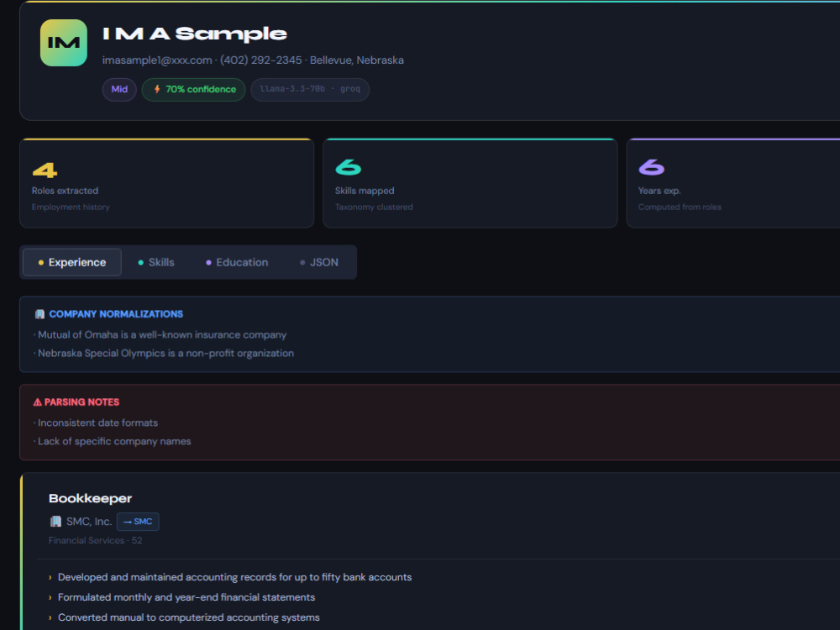The height and width of the screenshot is (630, 840).
Task: Click the contact line with imasample1@xxx.com
Action: tap(253, 60)
